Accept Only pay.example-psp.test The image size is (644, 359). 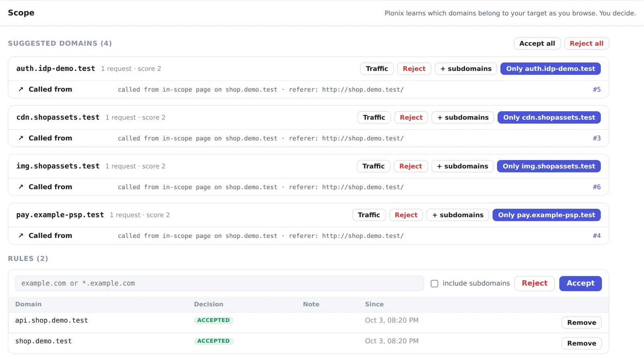pos(547,215)
